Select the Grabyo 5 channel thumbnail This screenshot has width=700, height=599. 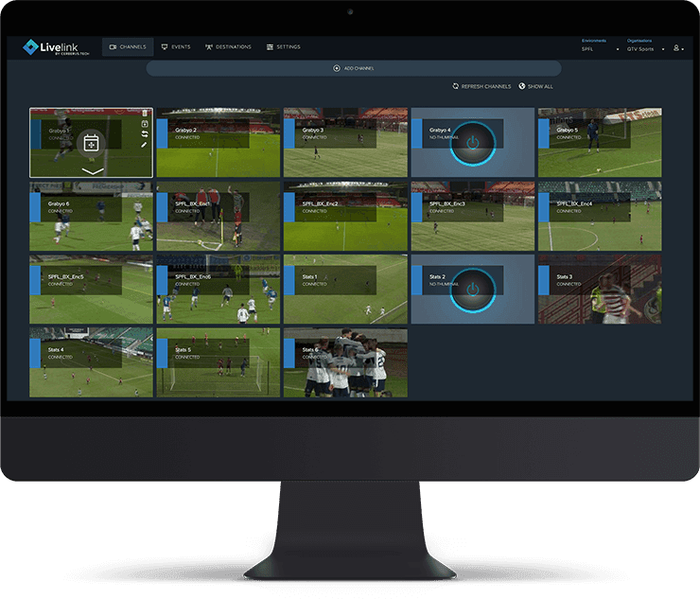tap(600, 143)
